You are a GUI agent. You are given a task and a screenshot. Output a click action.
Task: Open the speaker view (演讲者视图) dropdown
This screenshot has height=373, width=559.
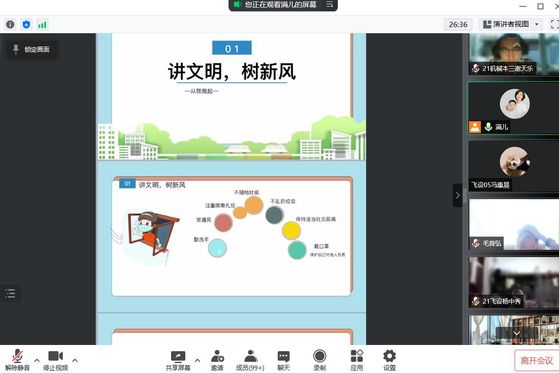point(511,24)
